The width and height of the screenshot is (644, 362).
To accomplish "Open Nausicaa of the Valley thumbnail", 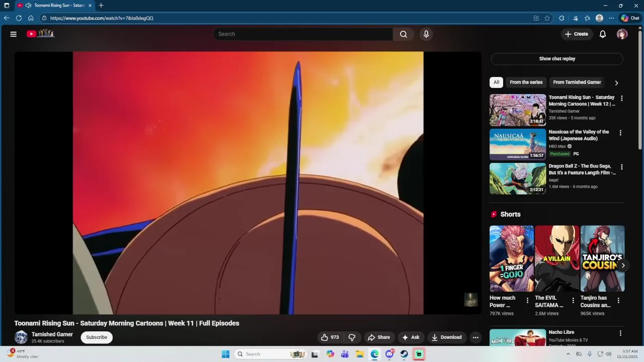I will tap(518, 144).
